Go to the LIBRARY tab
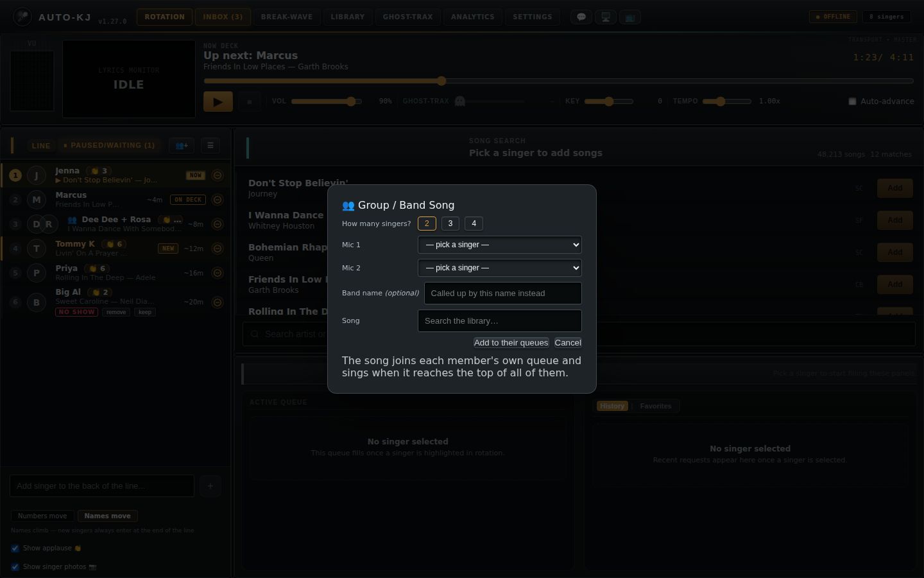Viewport: 924px width, 578px height. click(x=348, y=17)
